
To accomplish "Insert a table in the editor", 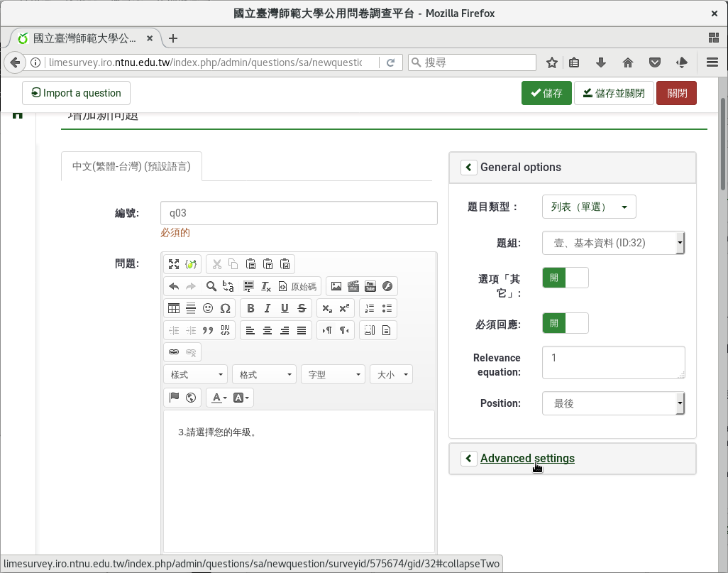I will point(174,308).
